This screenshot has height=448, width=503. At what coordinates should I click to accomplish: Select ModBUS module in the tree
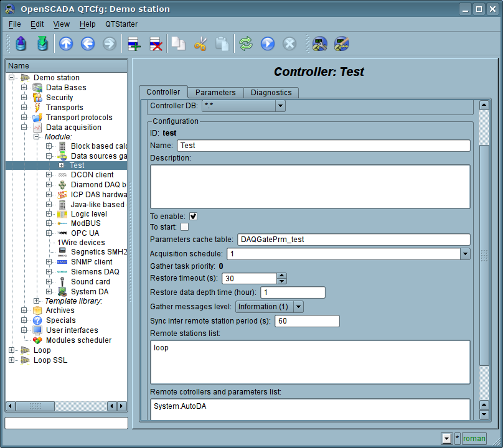point(85,223)
